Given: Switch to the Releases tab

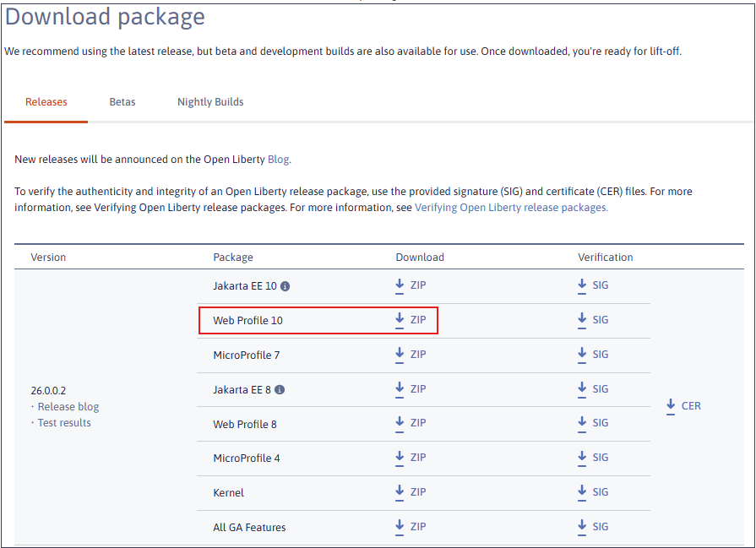Looking at the screenshot, I should point(46,102).
